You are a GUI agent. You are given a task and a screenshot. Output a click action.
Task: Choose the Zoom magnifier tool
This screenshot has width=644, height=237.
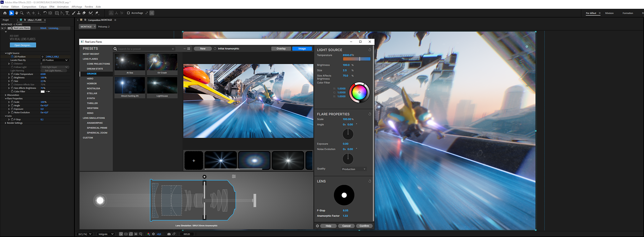coord(22,13)
